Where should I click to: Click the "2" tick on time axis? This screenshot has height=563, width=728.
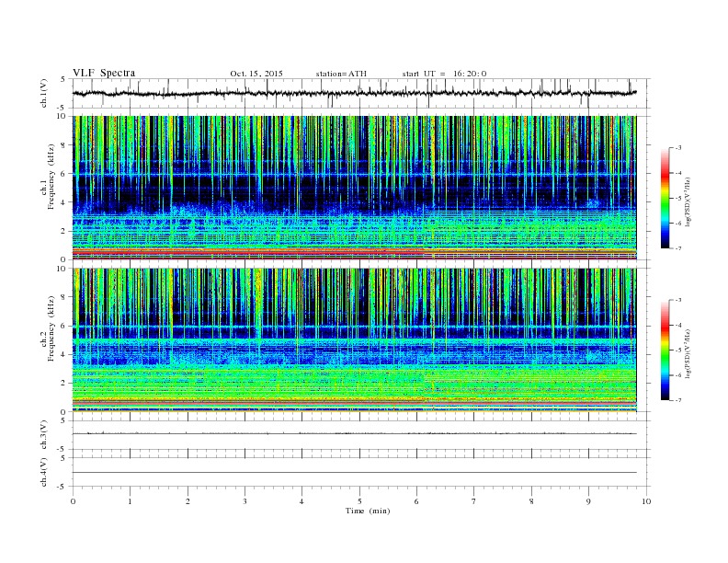[188, 501]
